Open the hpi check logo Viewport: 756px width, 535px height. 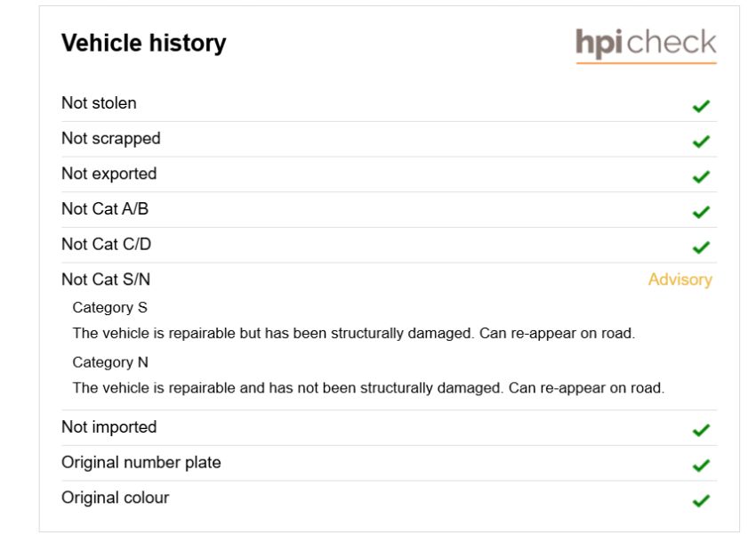(x=646, y=45)
